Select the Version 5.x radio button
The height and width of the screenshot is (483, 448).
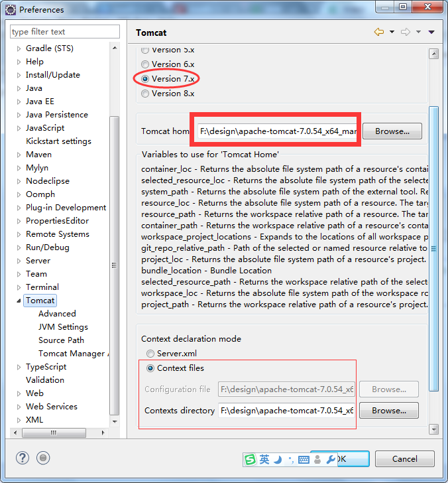point(145,50)
